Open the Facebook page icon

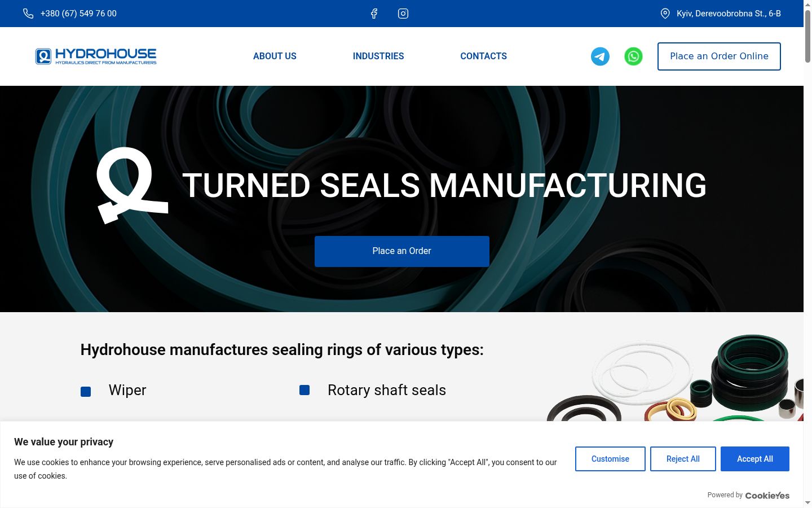tap(374, 14)
